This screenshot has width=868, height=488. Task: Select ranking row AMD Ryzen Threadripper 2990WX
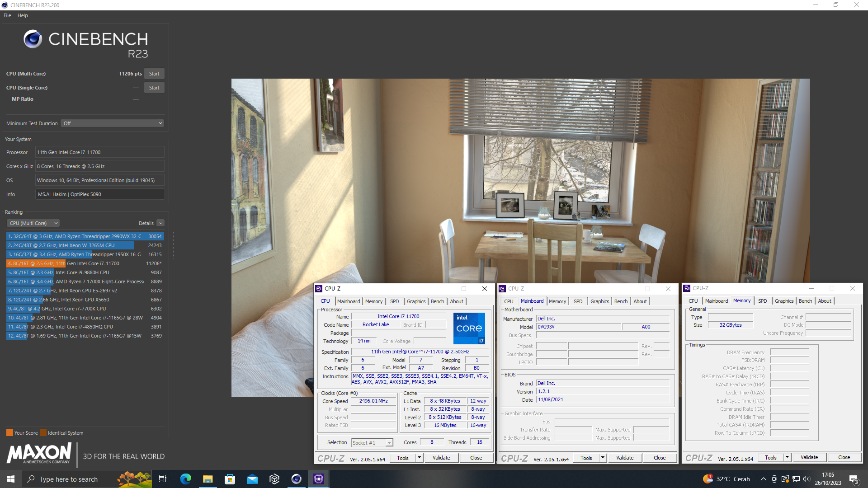85,236
